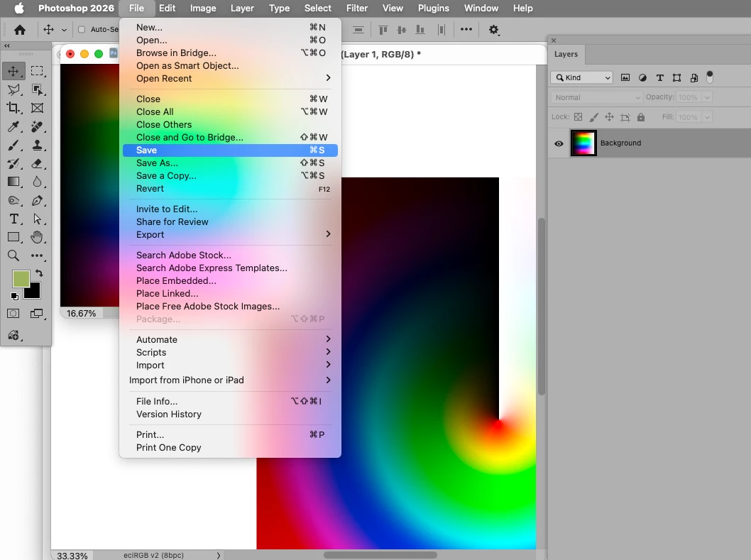The height and width of the screenshot is (560, 751).
Task: Click the generate image tool icon
Action: pos(13,335)
